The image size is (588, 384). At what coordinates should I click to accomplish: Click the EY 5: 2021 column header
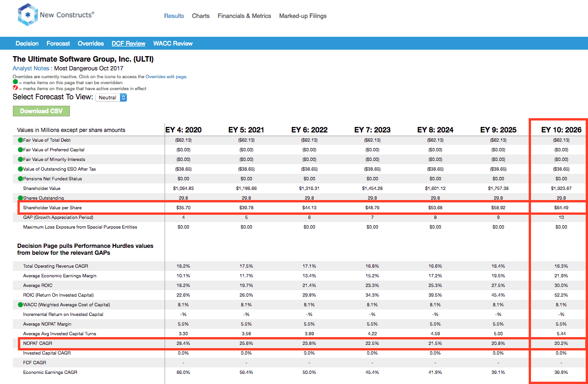click(246, 130)
